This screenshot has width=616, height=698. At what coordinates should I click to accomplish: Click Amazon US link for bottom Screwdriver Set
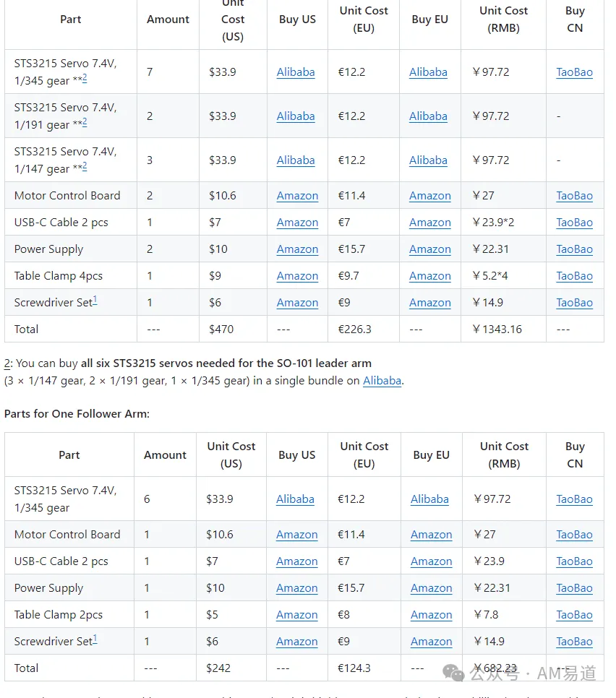(296, 642)
